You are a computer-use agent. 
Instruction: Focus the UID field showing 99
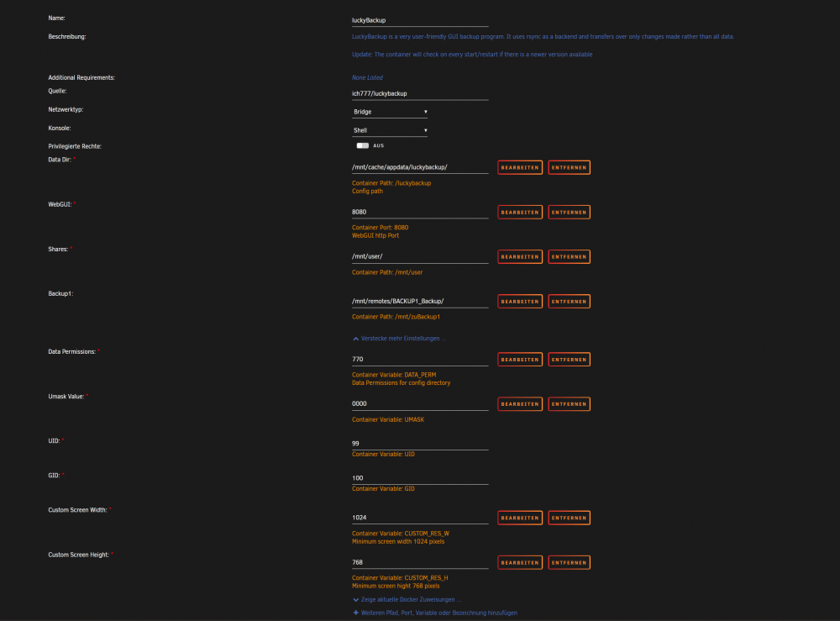click(420, 444)
